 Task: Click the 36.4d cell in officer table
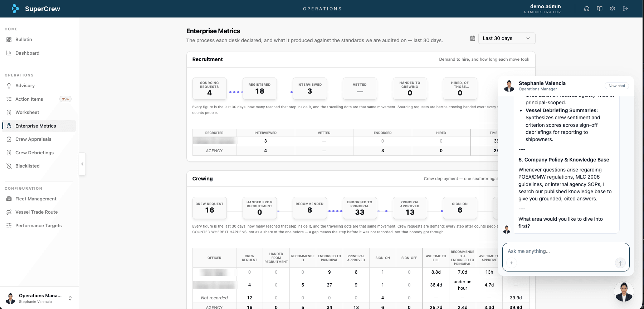tap(436, 285)
